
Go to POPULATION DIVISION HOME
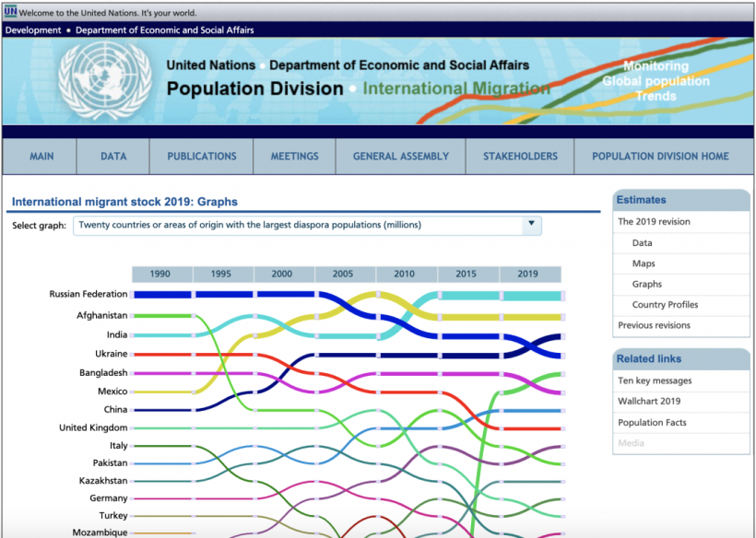(x=660, y=157)
